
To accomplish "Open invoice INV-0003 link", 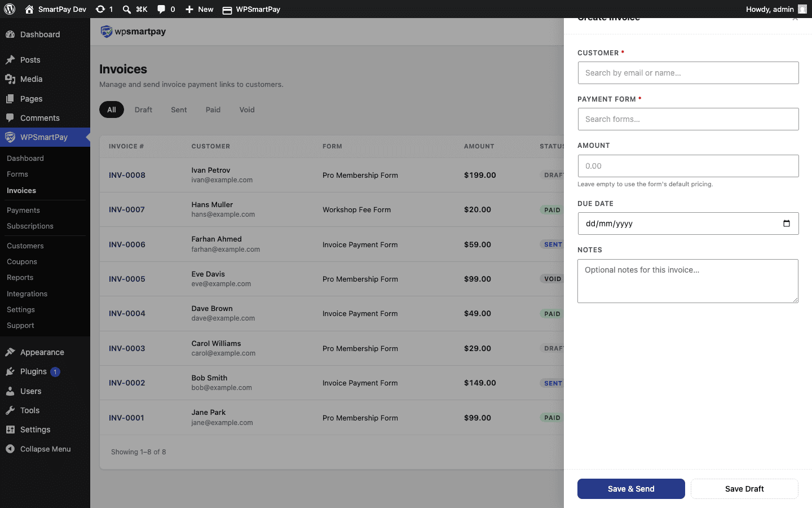I will [x=127, y=348].
